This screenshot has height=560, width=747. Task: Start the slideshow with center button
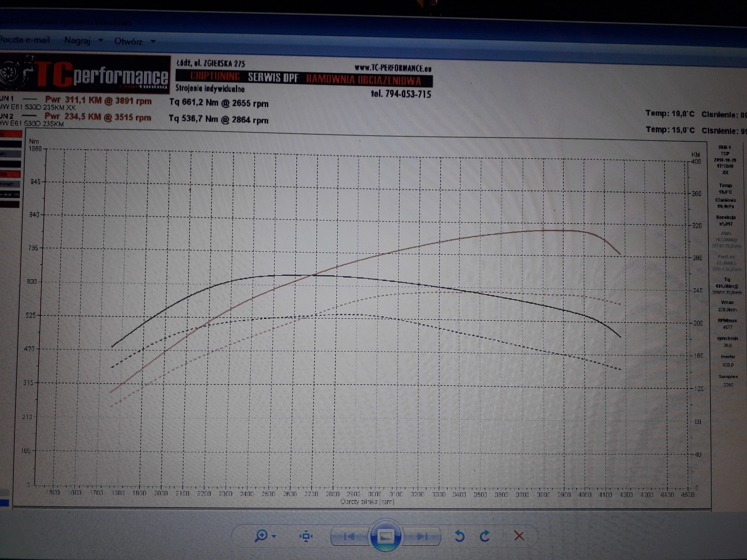pos(385,536)
